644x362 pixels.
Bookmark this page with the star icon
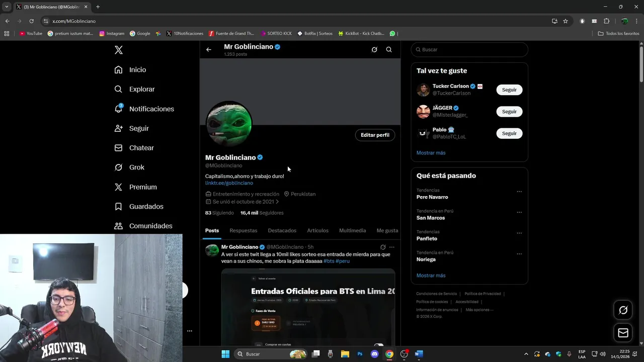point(566,21)
